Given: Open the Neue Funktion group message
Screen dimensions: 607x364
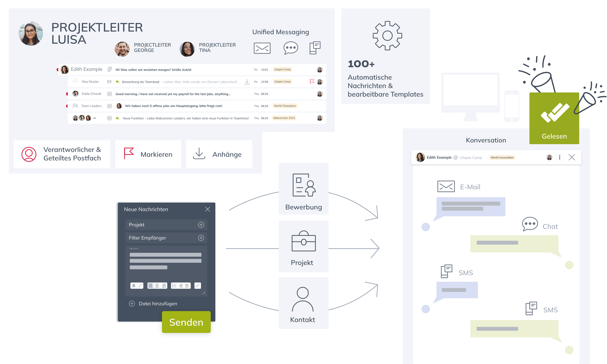Looking at the screenshot, I should point(196,118).
